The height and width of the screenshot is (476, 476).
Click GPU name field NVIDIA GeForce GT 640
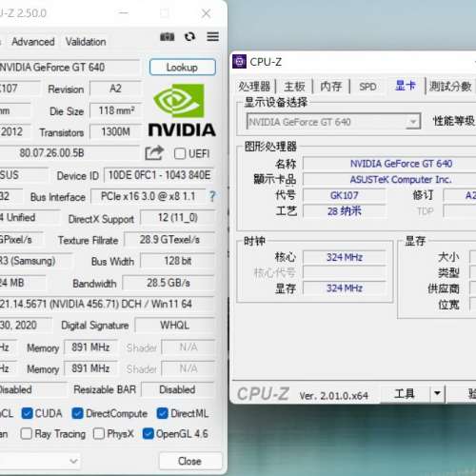click(x=69, y=68)
